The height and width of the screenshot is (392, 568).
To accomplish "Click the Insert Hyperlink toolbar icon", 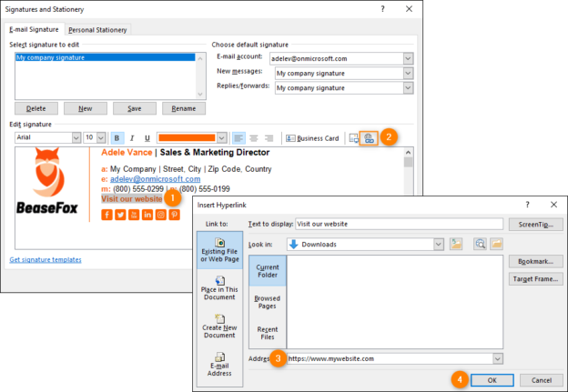I will pyautogui.click(x=369, y=138).
